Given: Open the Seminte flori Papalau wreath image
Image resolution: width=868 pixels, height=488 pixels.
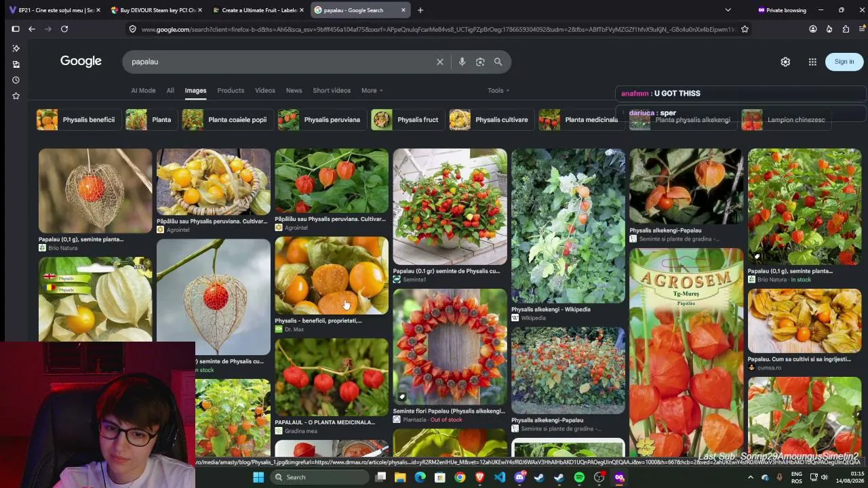Looking at the screenshot, I should click(450, 347).
